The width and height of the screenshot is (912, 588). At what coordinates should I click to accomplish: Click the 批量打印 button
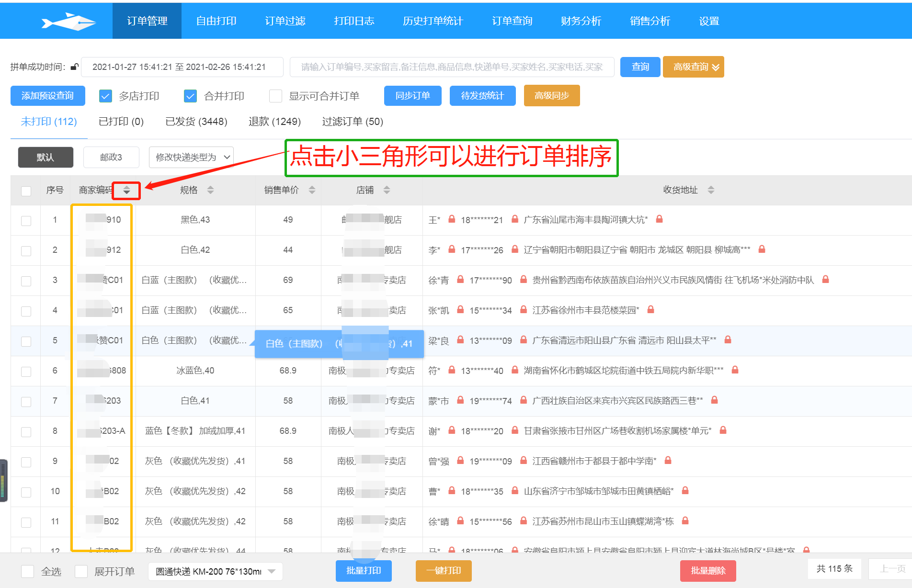[364, 571]
